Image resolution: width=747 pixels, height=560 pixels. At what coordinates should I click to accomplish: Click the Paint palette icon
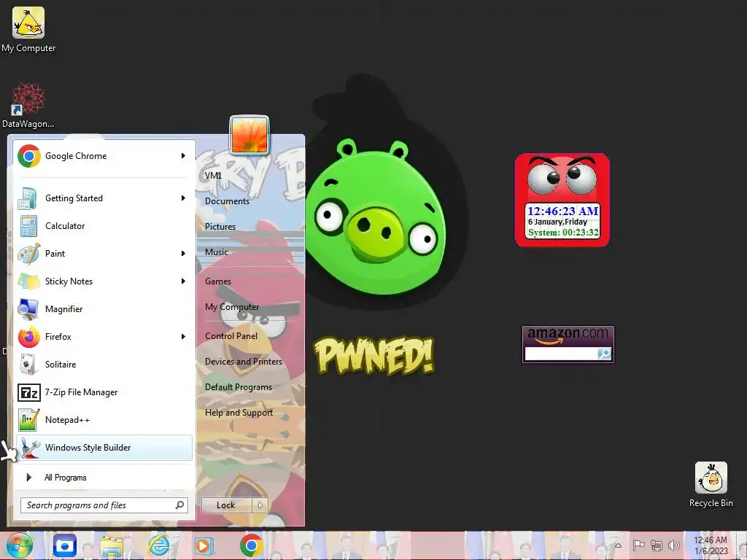coord(28,253)
